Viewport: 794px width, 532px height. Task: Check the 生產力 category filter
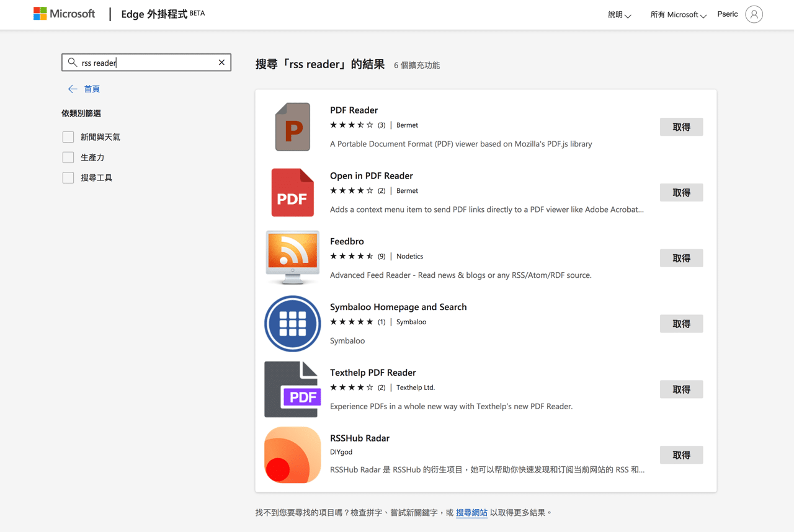[x=68, y=157]
